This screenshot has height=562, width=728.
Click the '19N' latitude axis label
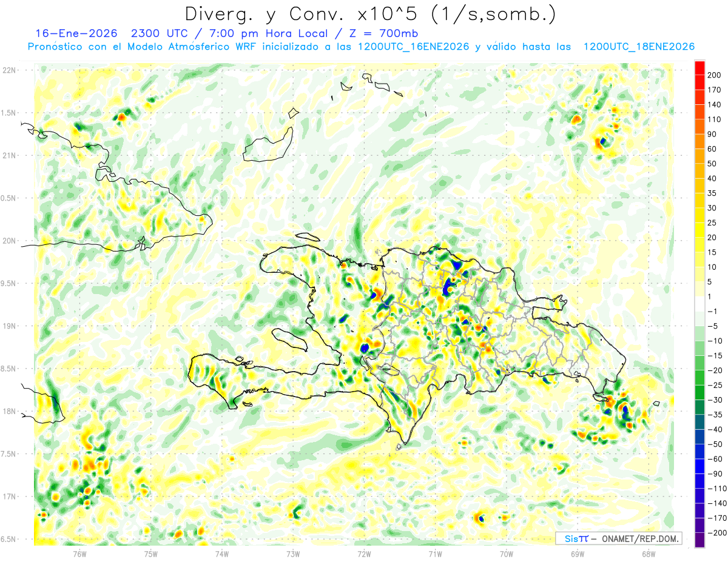pos(9,326)
